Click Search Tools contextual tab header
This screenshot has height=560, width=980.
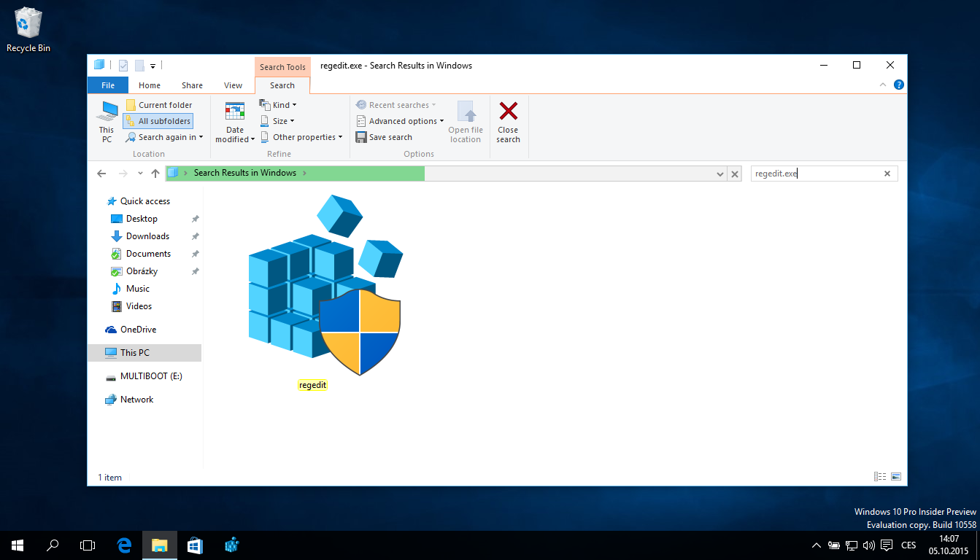pyautogui.click(x=282, y=66)
